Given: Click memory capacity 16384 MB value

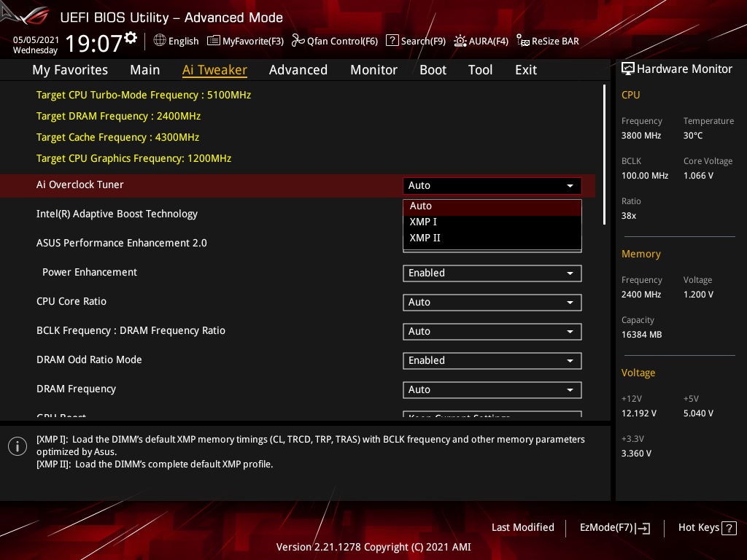Looking at the screenshot, I should 641,335.
